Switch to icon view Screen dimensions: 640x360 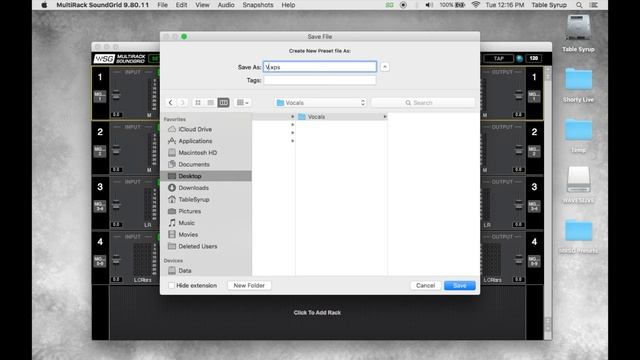click(198, 102)
